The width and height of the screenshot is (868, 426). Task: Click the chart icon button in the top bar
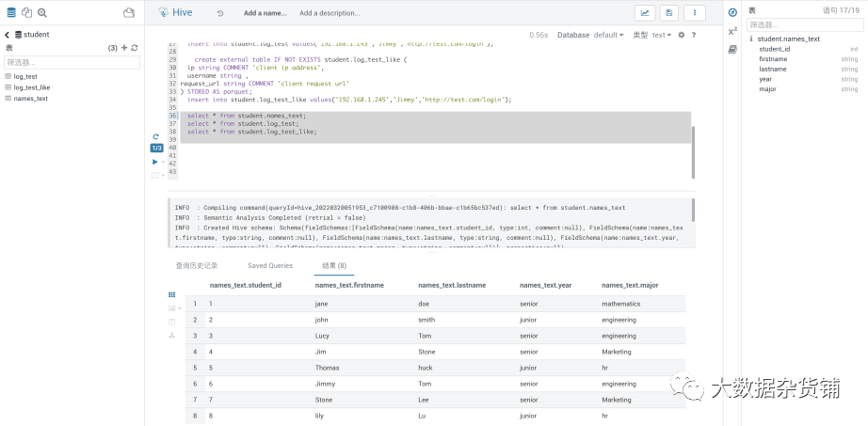[x=645, y=13]
